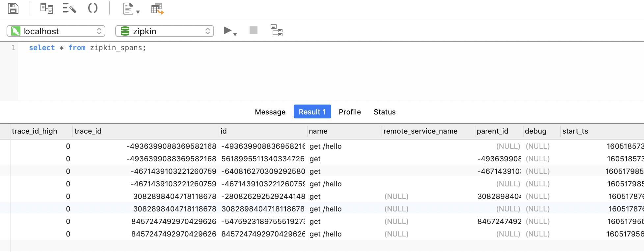Open the run options dropdown arrow
The width and height of the screenshot is (644, 252).
235,34
